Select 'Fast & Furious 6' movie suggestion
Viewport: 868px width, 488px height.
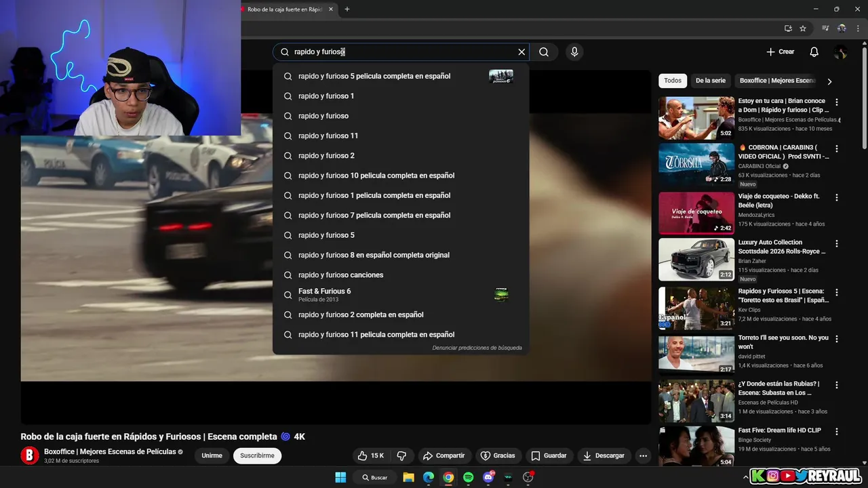tap(401, 295)
